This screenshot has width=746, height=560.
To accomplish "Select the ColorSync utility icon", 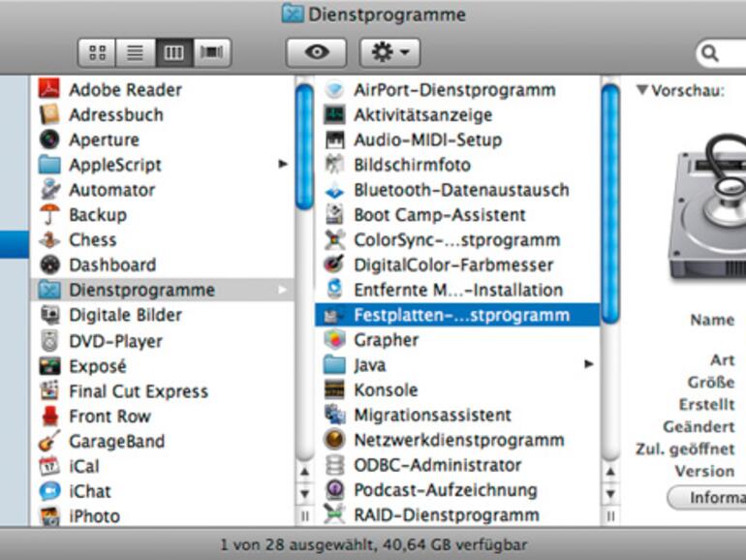I will pyautogui.click(x=334, y=240).
